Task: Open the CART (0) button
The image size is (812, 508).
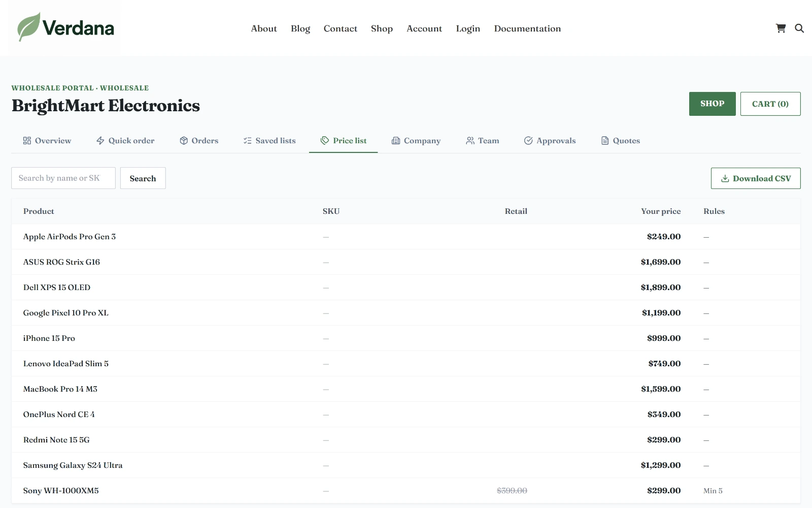Action: [770, 104]
